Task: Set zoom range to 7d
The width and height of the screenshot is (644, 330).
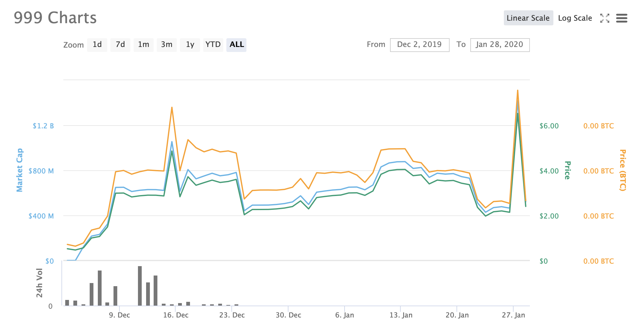Action: [120, 45]
